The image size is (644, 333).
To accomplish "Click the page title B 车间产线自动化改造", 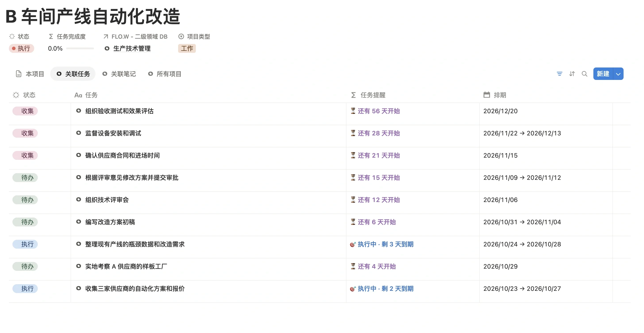I will pyautogui.click(x=93, y=16).
